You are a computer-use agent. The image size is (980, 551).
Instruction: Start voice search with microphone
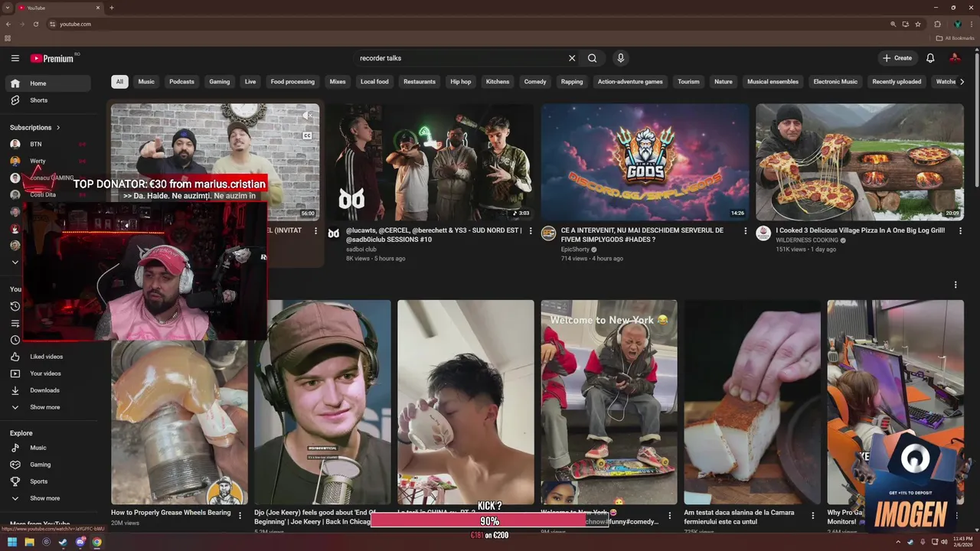tap(621, 58)
